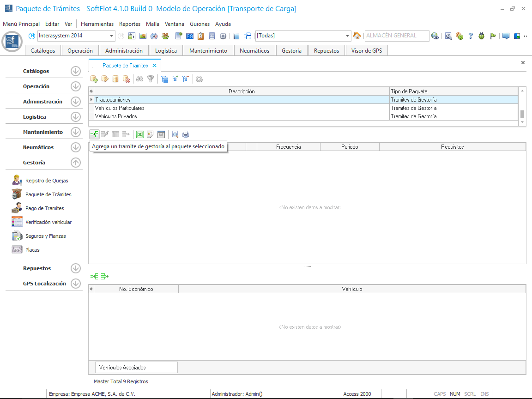Click the funnel filter icon
The width and height of the screenshot is (532, 399).
pyautogui.click(x=151, y=79)
